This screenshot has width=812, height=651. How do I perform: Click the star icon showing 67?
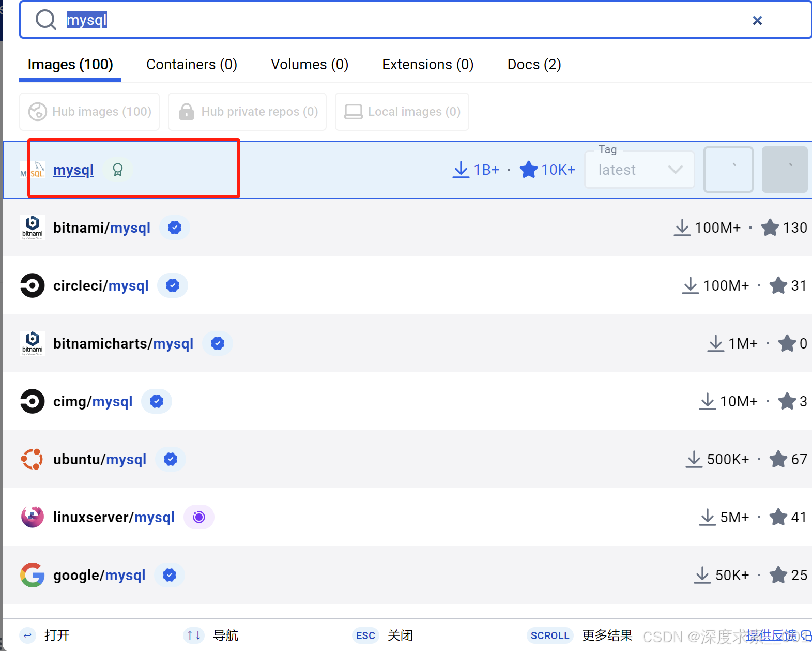(x=778, y=459)
